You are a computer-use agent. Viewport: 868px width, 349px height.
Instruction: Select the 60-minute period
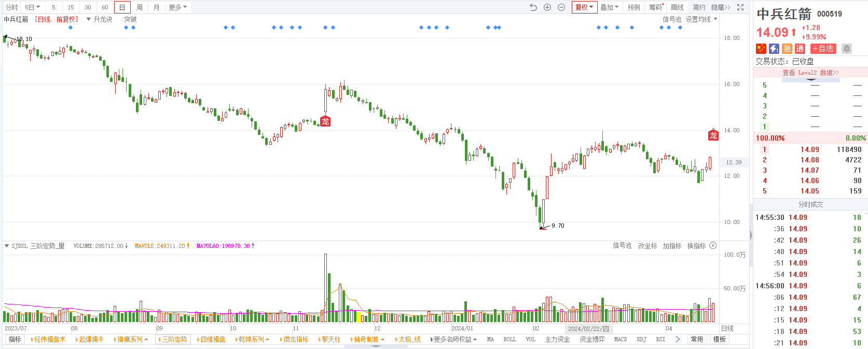coord(105,7)
